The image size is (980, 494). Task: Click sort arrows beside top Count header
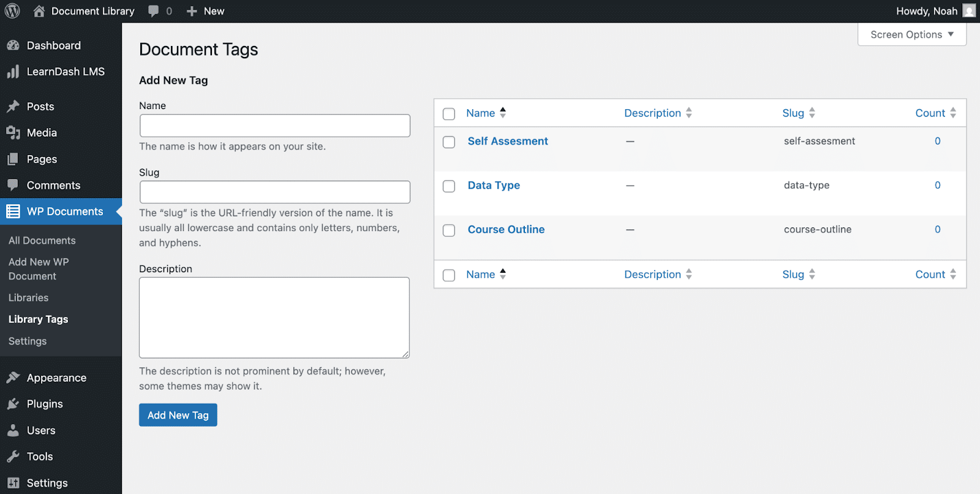953,113
